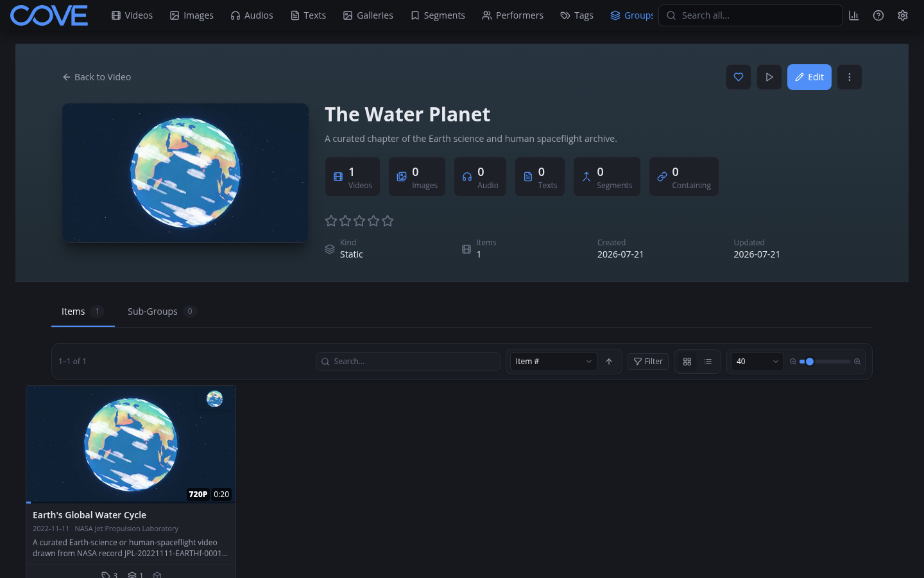
Task: Open the 0 Containing stat card
Action: coord(684,177)
